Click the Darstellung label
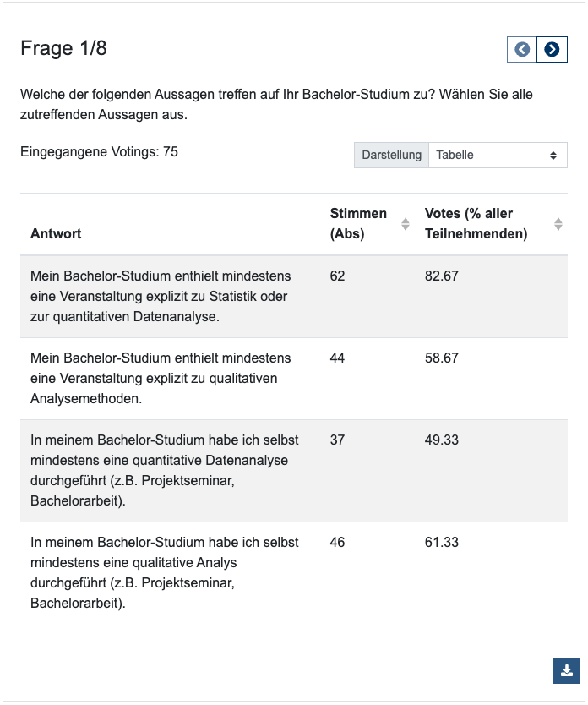 [x=391, y=156]
